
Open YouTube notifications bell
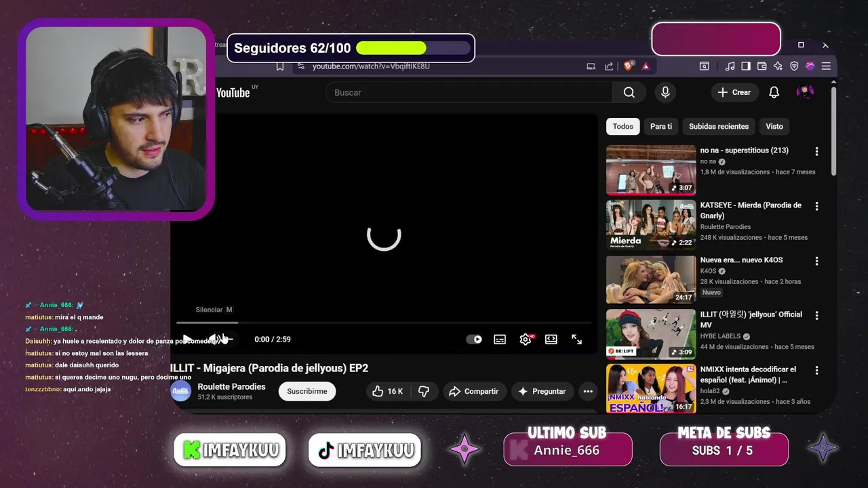click(x=774, y=92)
